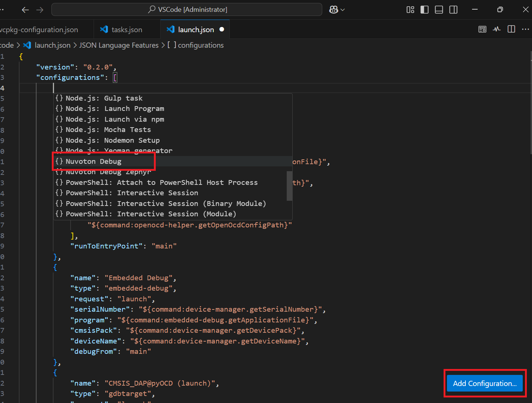Switch to the tasks.json tab
The image size is (532, 403).
pyautogui.click(x=127, y=30)
